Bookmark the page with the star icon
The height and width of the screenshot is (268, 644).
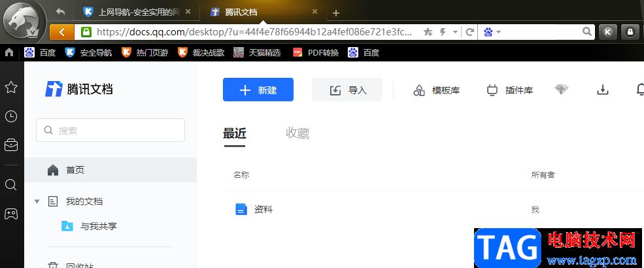pyautogui.click(x=428, y=32)
